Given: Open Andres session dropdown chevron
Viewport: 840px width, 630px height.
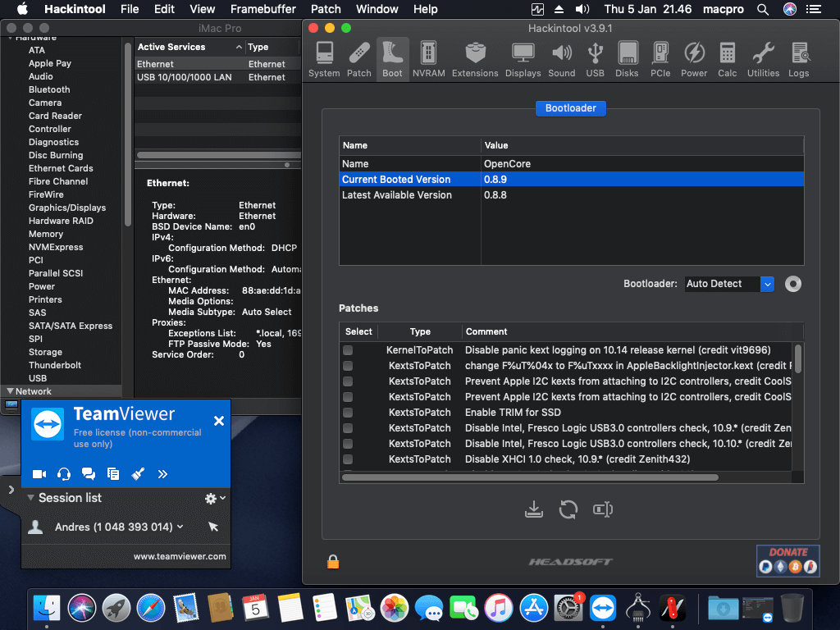Looking at the screenshot, I should (x=180, y=527).
